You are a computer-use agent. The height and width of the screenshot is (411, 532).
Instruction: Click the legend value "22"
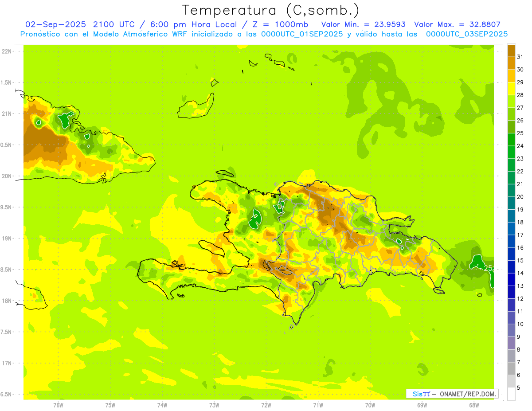520,172
